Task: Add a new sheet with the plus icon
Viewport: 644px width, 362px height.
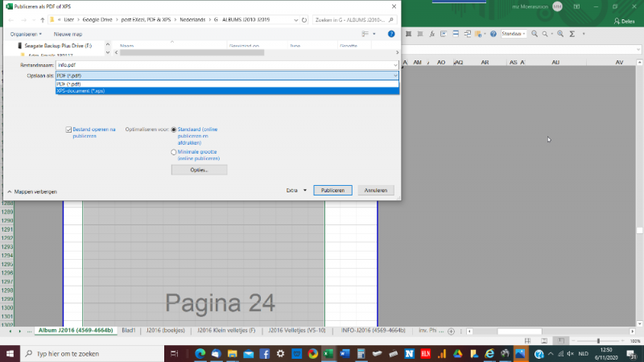Action: (451, 331)
